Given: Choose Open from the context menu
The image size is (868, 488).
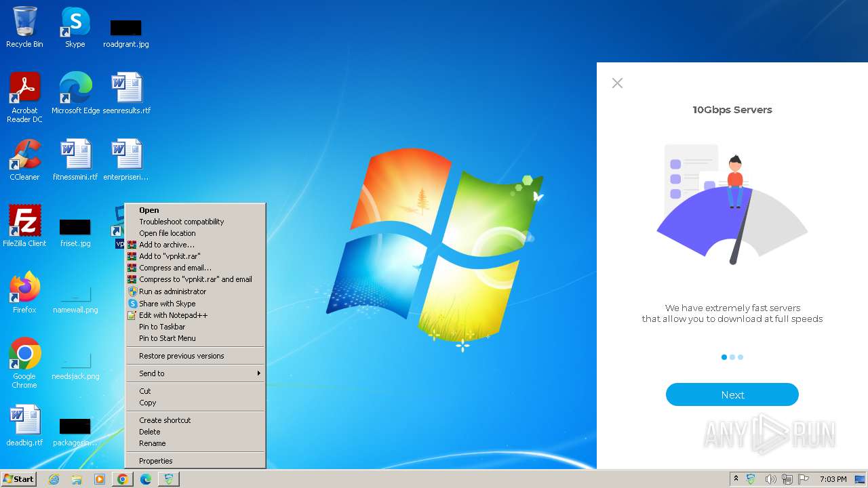Looking at the screenshot, I should pos(195,210).
